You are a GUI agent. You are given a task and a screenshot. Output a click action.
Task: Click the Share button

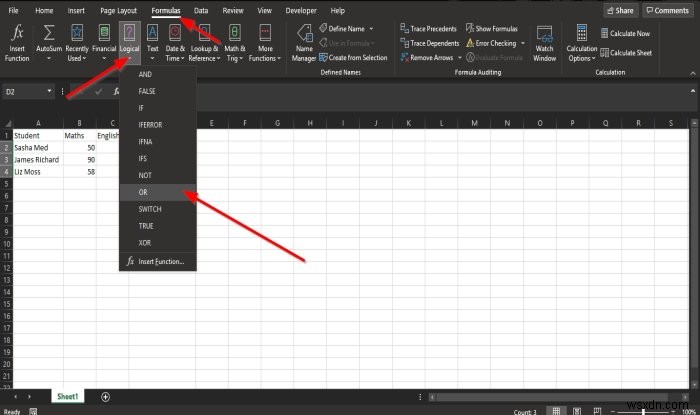(621, 10)
